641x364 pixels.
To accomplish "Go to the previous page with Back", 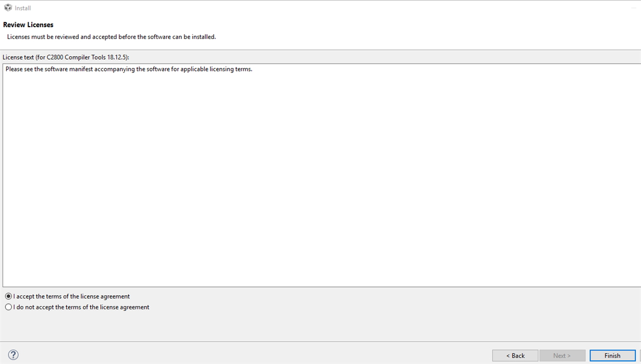I will [x=515, y=356].
